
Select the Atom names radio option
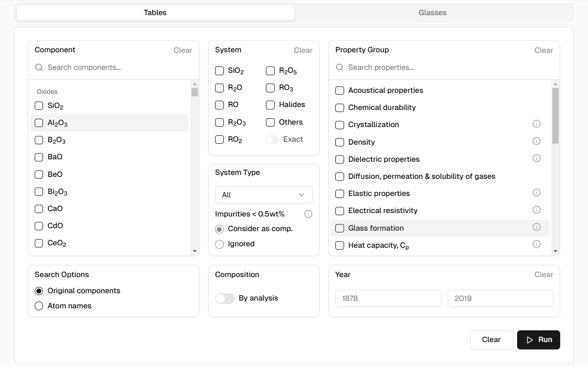tap(39, 306)
